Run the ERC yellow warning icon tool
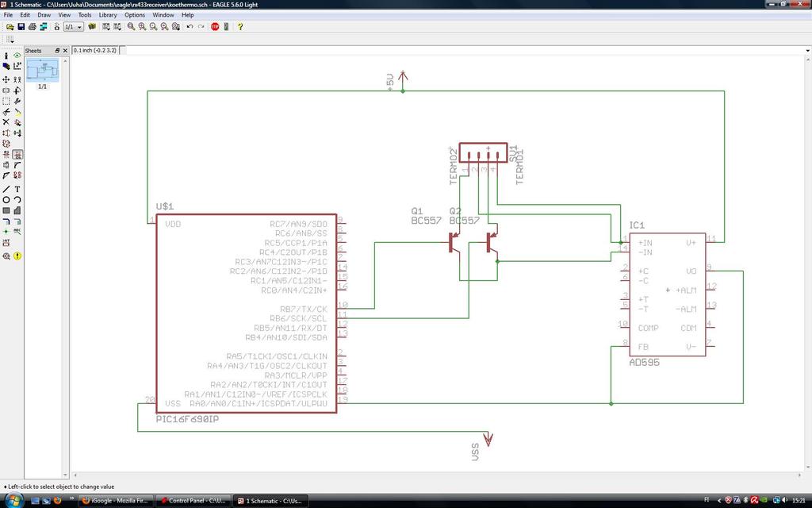This screenshot has height=508, width=812. click(17, 256)
